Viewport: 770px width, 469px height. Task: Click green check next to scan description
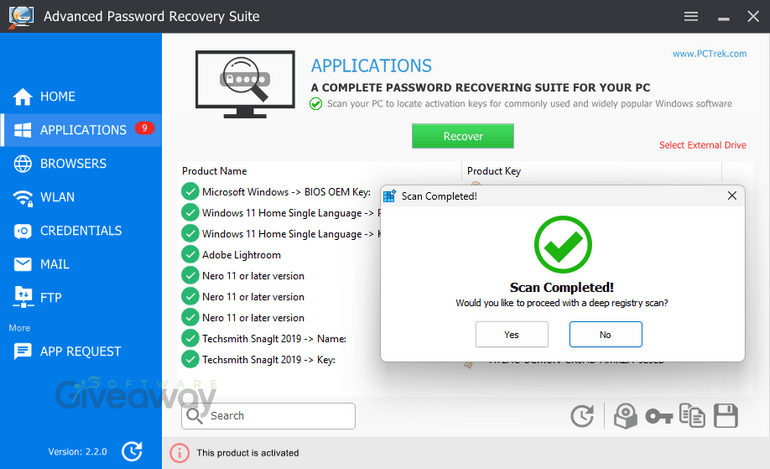point(316,104)
